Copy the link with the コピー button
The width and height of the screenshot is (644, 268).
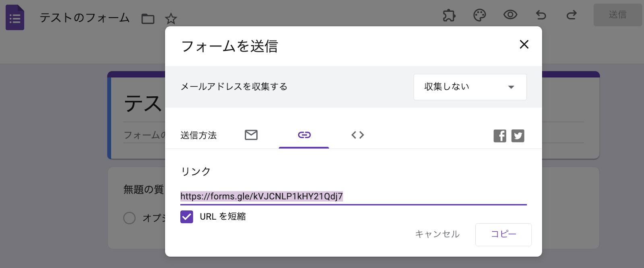click(x=504, y=234)
